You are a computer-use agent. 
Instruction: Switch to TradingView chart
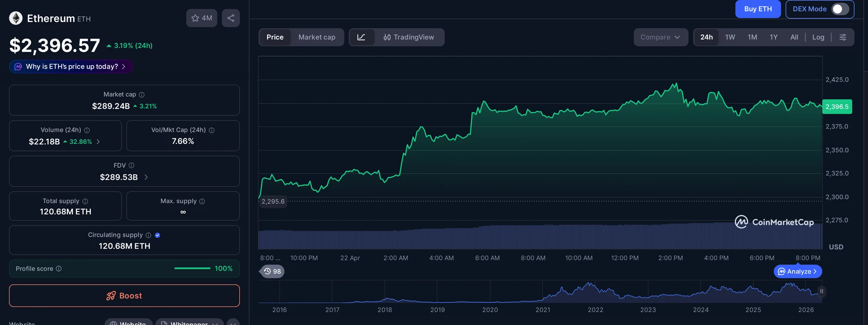(409, 37)
